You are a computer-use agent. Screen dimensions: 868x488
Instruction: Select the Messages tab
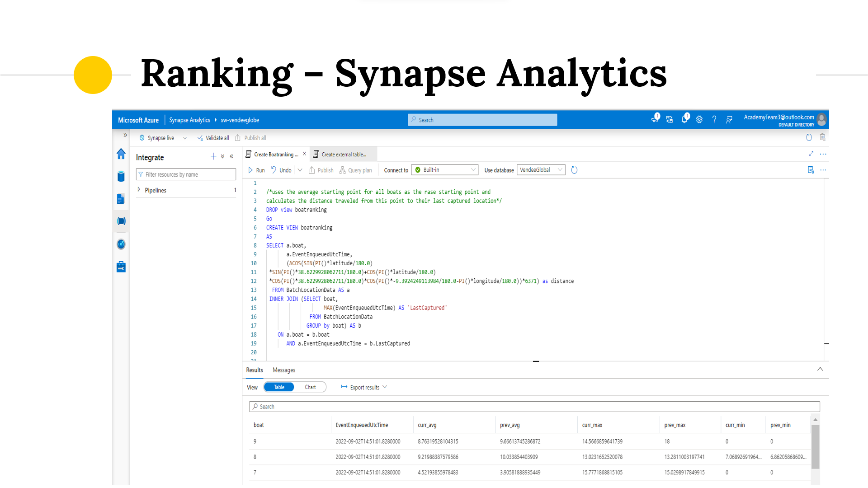(x=284, y=370)
